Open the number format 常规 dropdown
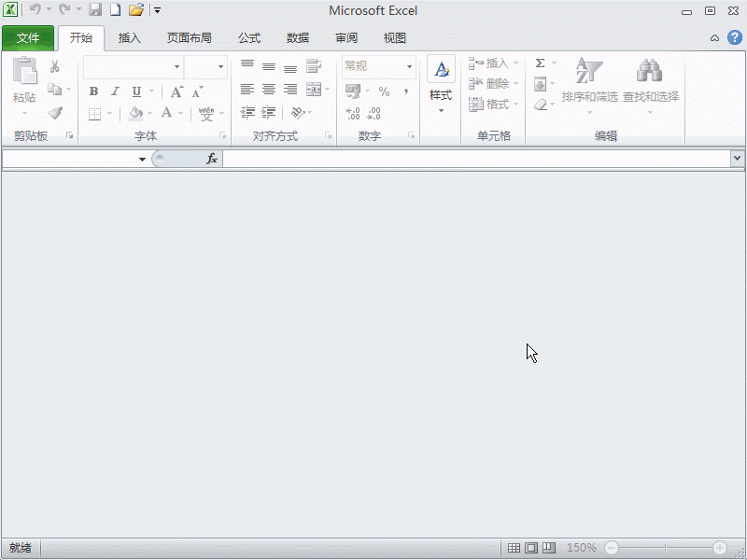 [x=409, y=66]
